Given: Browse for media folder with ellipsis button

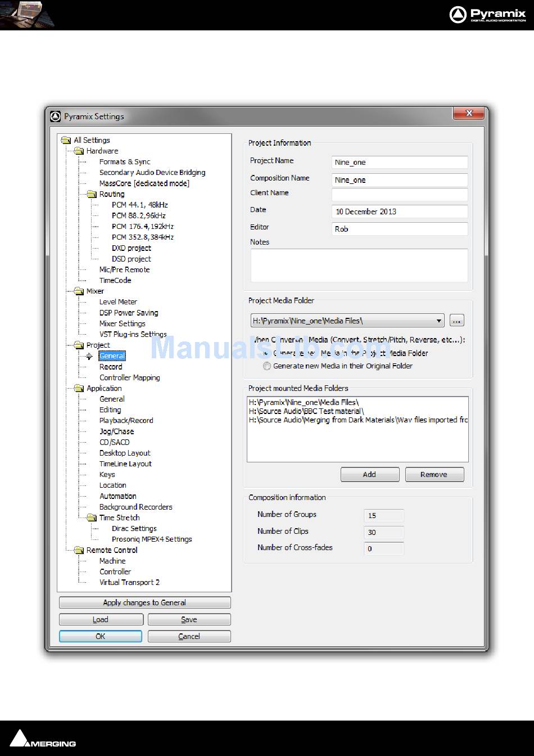Looking at the screenshot, I should click(457, 321).
